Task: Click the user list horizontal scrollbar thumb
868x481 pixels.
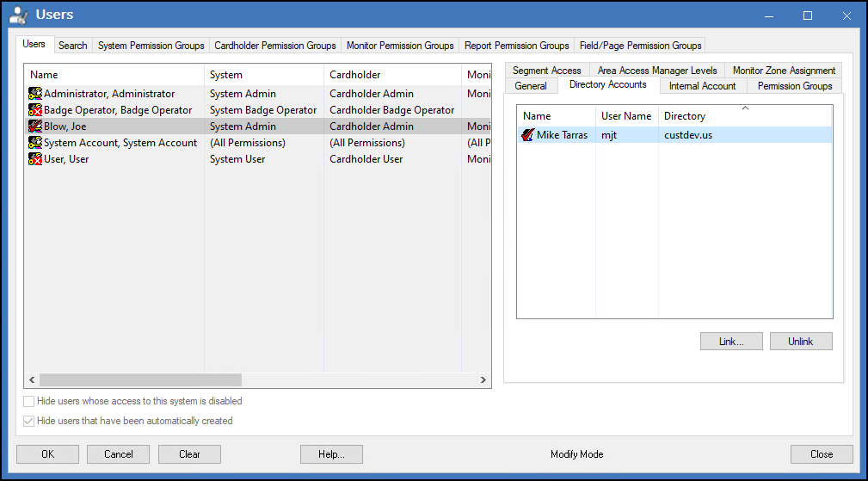Action: pyautogui.click(x=140, y=379)
